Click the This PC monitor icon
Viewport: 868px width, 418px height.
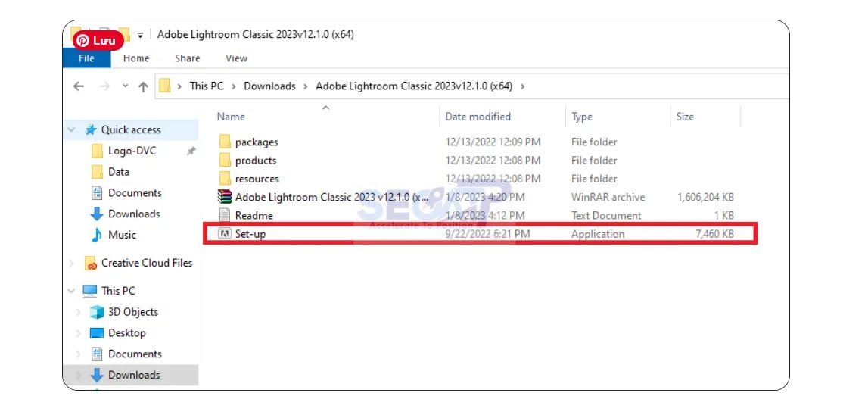pos(90,292)
